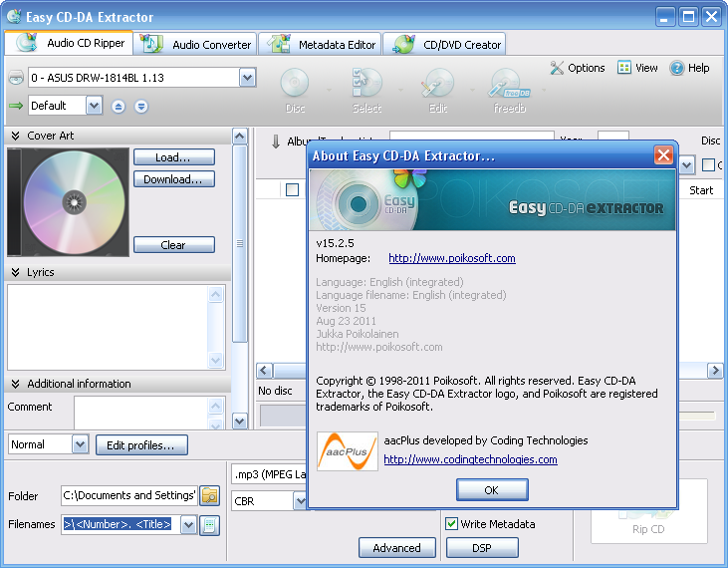Open the CBR bitrate mode dropdown

(300, 501)
